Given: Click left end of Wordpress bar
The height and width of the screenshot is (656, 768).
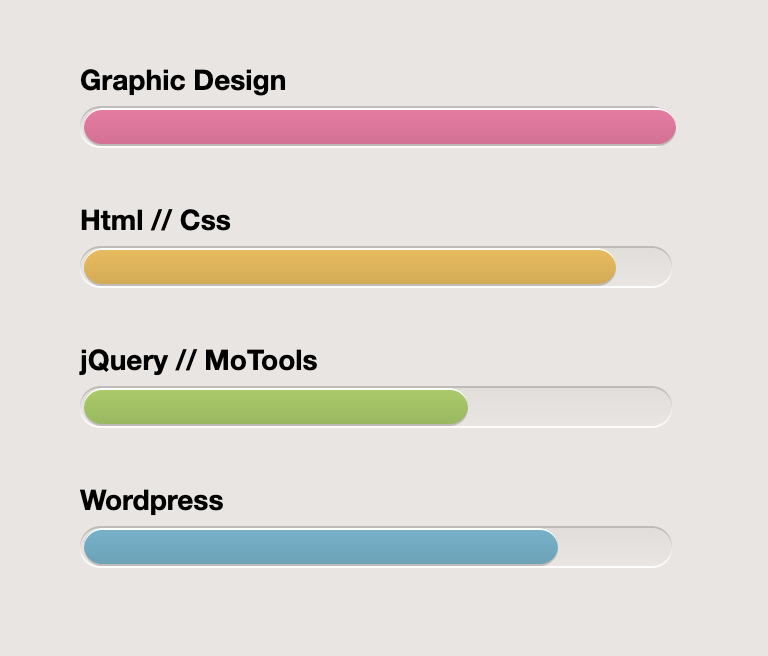Looking at the screenshot, I should [x=95, y=547].
